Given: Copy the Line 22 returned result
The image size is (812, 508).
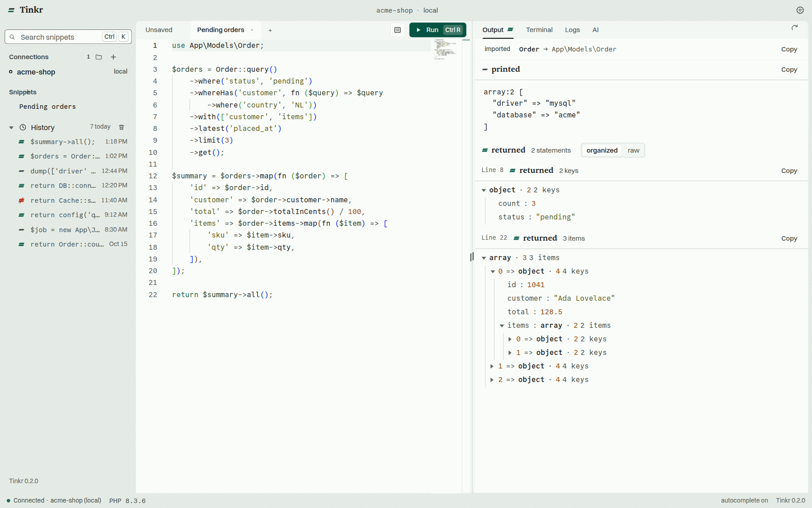Looking at the screenshot, I should pyautogui.click(x=789, y=238).
